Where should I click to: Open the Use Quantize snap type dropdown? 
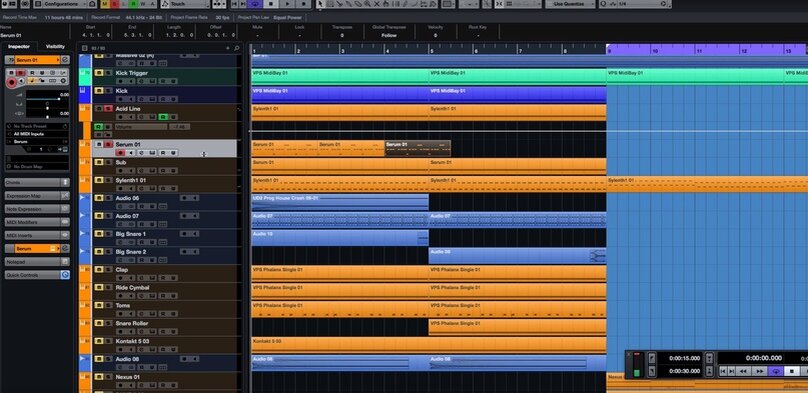coord(571,4)
